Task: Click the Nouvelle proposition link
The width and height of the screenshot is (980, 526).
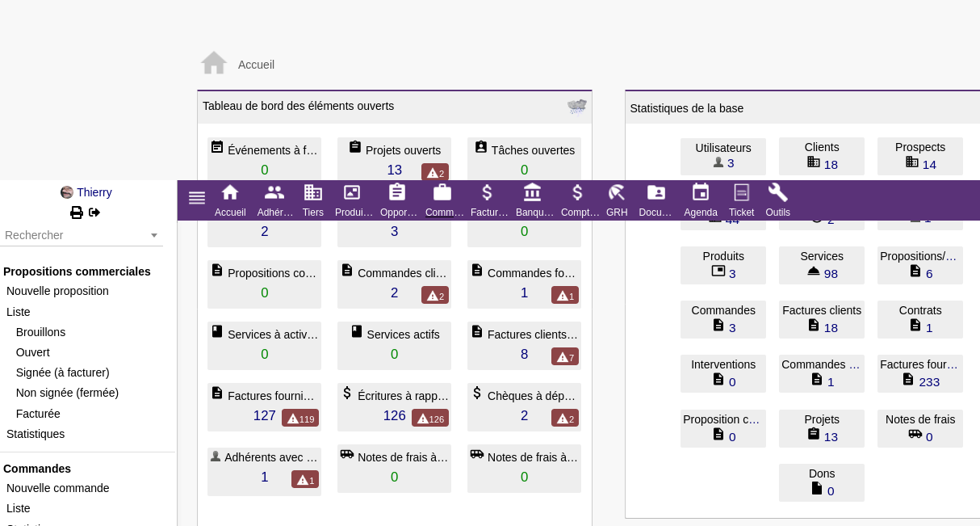Action: point(57,291)
